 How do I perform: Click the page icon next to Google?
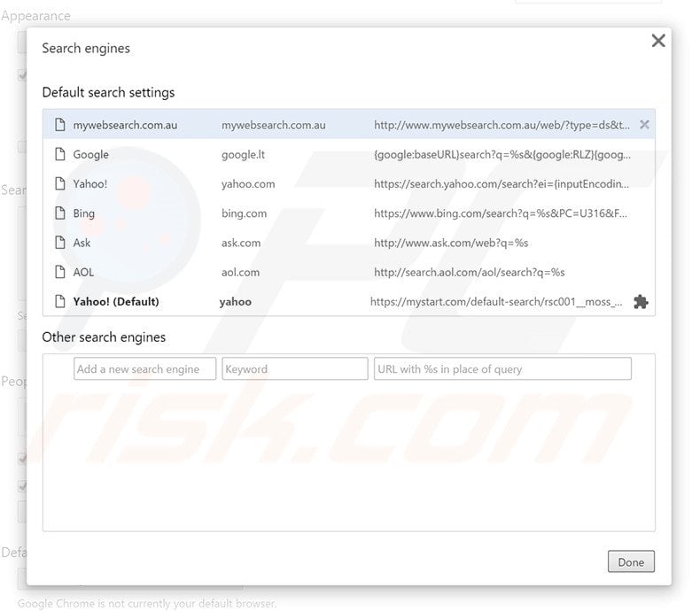click(60, 154)
